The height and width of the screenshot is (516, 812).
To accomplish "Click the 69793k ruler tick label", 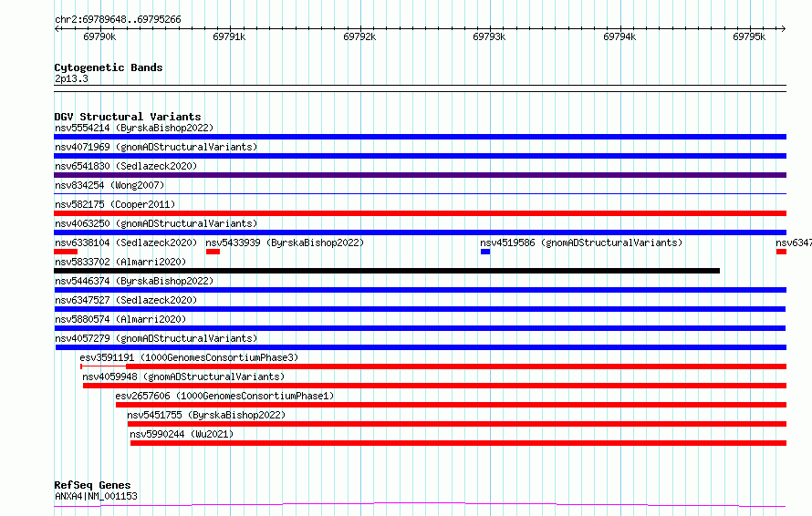I will [489, 36].
